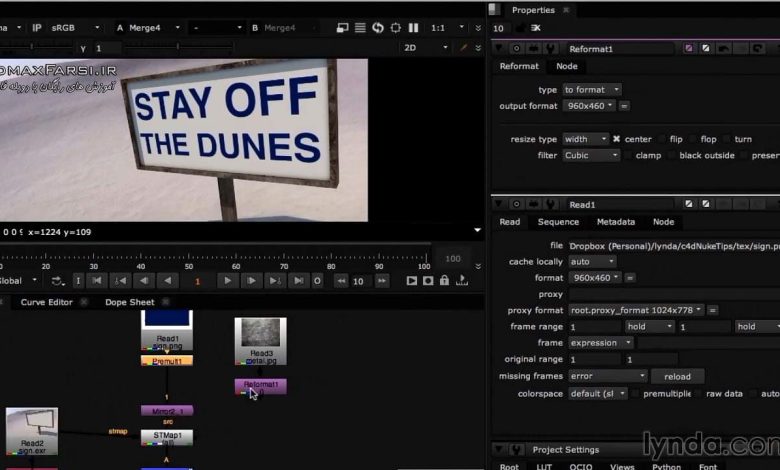780x470 pixels.
Task: Click the play backward button in timeline
Action: coord(168,281)
